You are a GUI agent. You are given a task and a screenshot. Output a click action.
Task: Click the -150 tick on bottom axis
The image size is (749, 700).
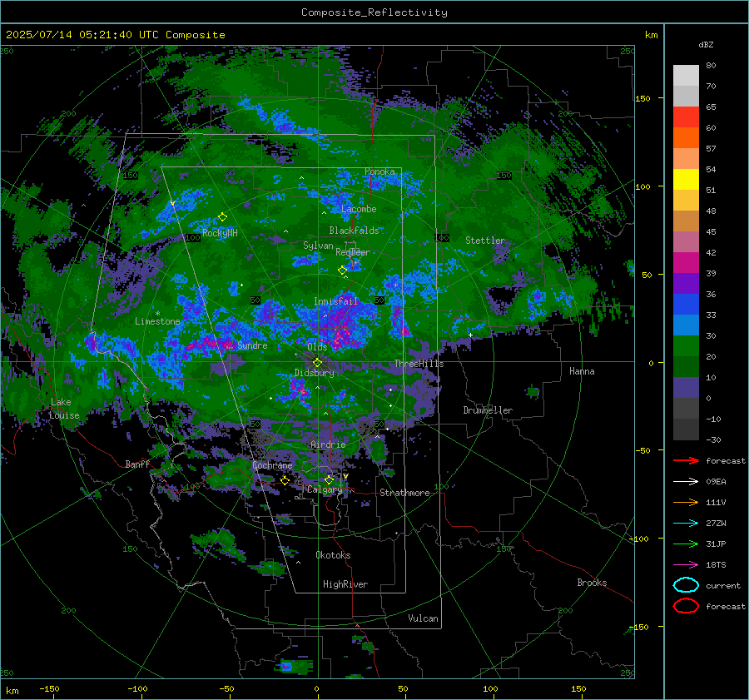(x=49, y=688)
